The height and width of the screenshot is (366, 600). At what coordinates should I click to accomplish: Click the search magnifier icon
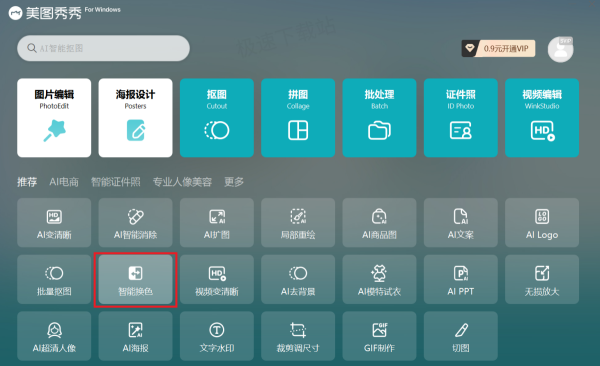pos(32,48)
